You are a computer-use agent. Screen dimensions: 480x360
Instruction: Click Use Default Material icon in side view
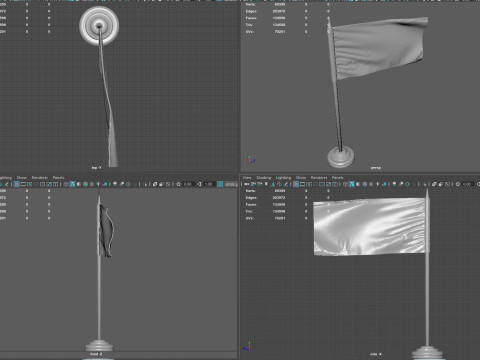(358, 184)
